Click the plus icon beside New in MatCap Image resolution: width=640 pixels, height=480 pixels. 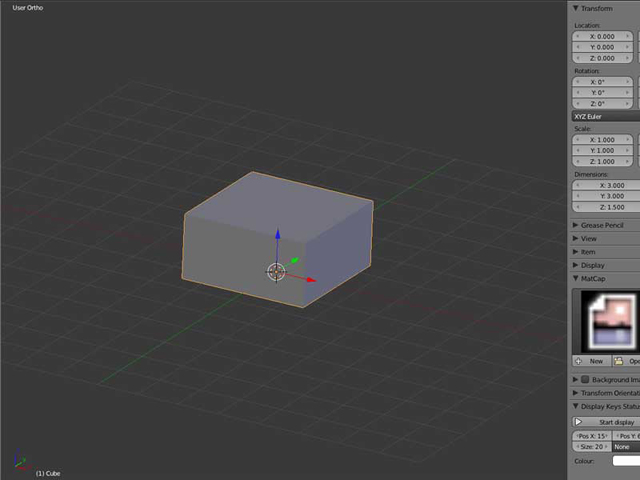pyautogui.click(x=579, y=361)
